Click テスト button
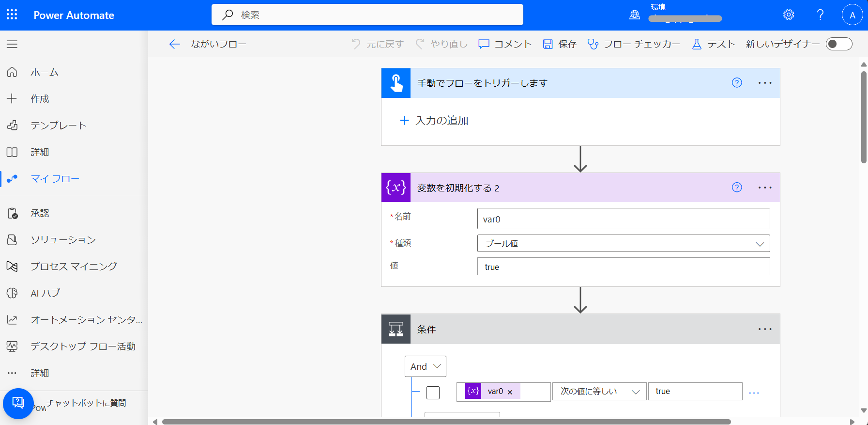The image size is (868, 425). coord(714,44)
